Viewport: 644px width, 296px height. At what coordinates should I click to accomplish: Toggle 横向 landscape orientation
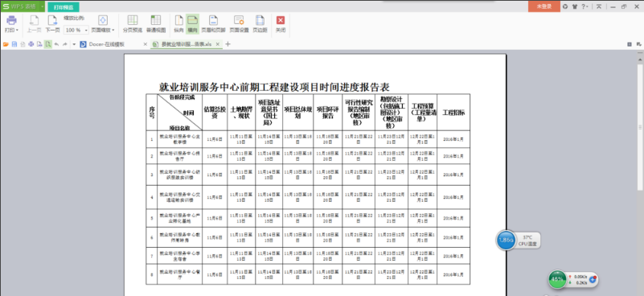coord(192,25)
